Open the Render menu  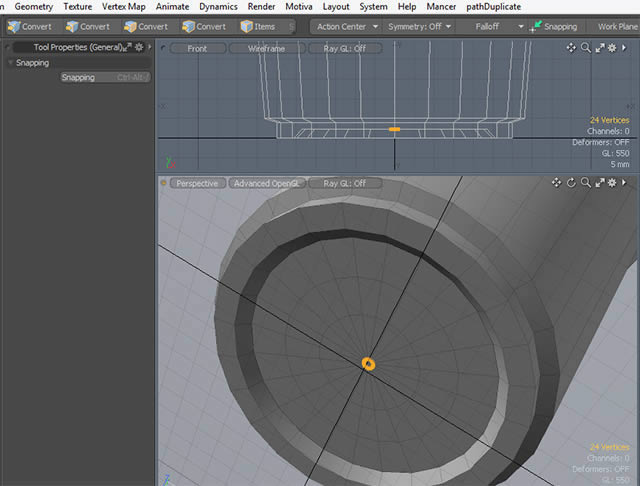click(x=261, y=7)
